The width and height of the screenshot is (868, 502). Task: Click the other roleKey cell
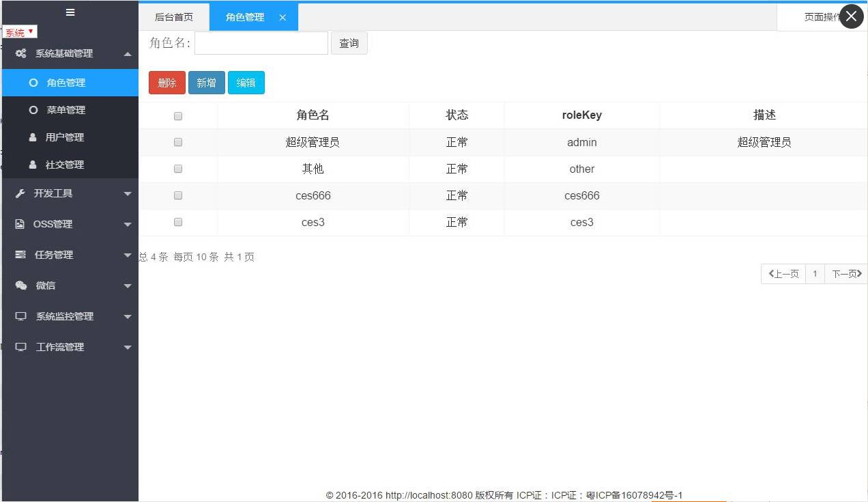(582, 169)
